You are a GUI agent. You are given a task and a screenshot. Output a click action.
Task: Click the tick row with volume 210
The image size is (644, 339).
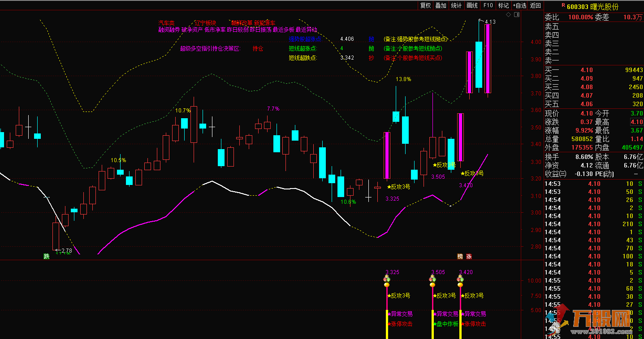tap(594, 224)
